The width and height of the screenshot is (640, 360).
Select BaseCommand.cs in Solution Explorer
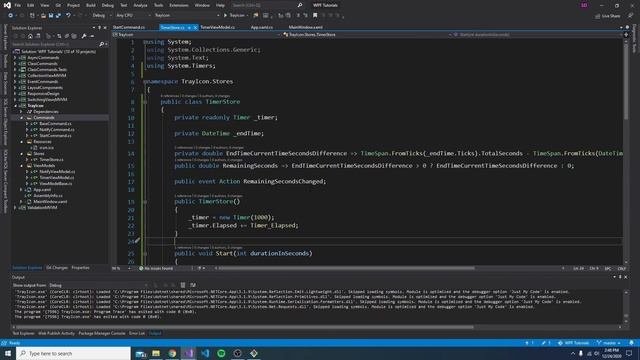[x=55, y=124]
